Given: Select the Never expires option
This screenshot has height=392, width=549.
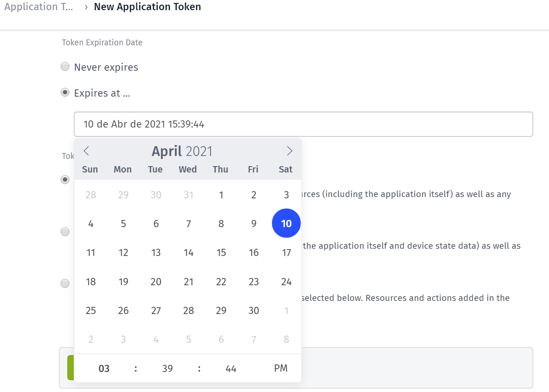Looking at the screenshot, I should pyautogui.click(x=65, y=67).
